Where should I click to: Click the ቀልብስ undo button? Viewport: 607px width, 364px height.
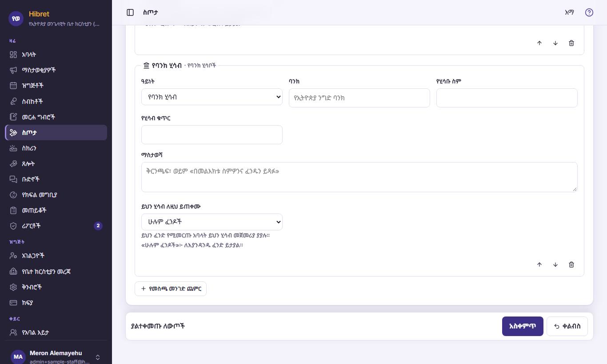[x=567, y=326]
